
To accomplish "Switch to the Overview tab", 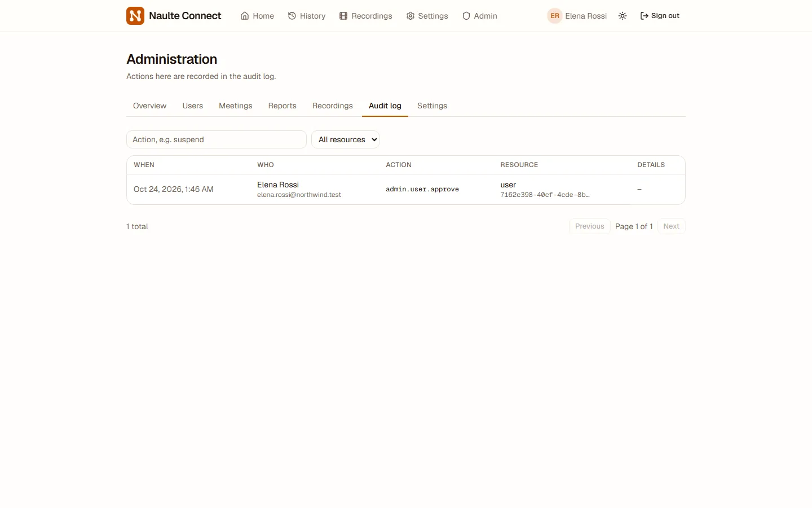I will 149,106.
